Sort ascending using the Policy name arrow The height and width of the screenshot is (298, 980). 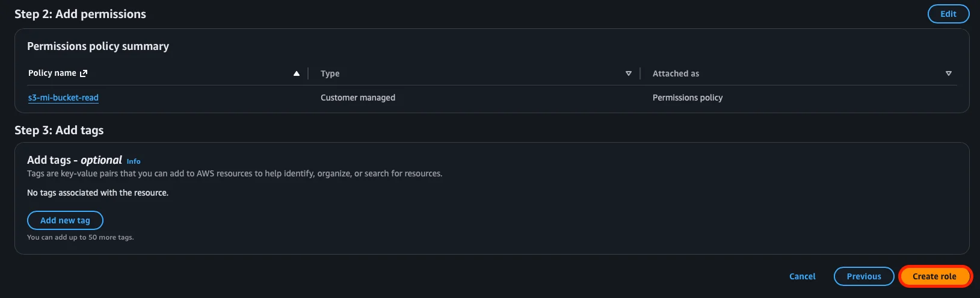click(296, 73)
